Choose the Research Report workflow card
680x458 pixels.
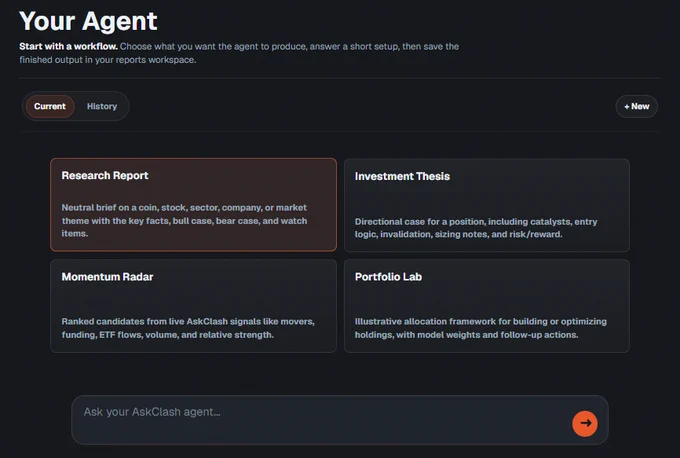coord(193,205)
